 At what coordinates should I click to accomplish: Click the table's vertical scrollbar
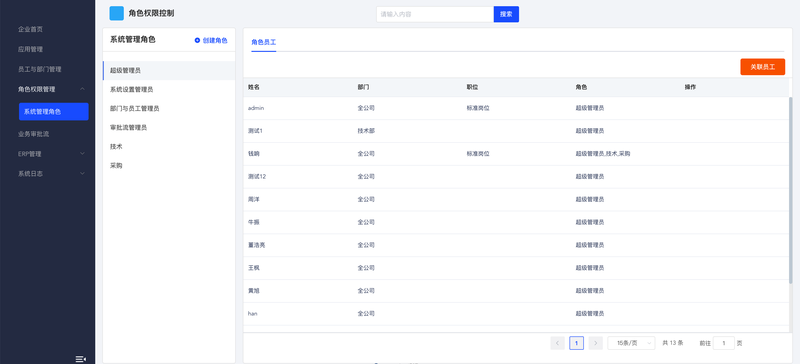(x=791, y=189)
